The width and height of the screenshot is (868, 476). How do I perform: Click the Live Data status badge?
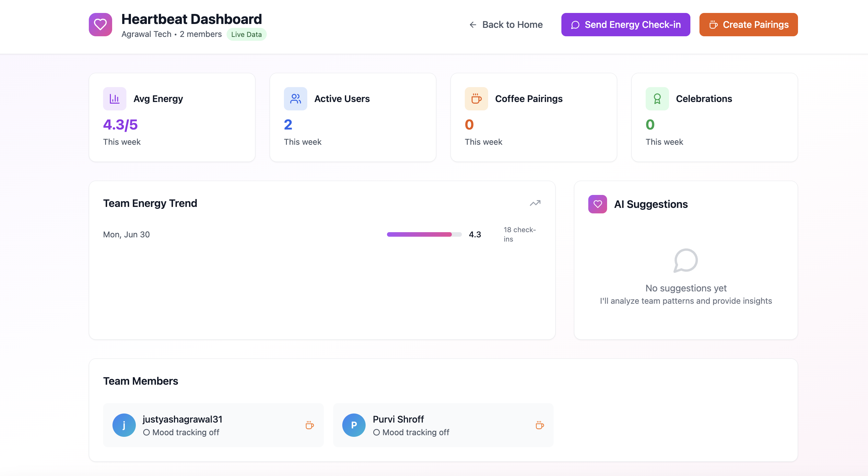click(x=246, y=34)
